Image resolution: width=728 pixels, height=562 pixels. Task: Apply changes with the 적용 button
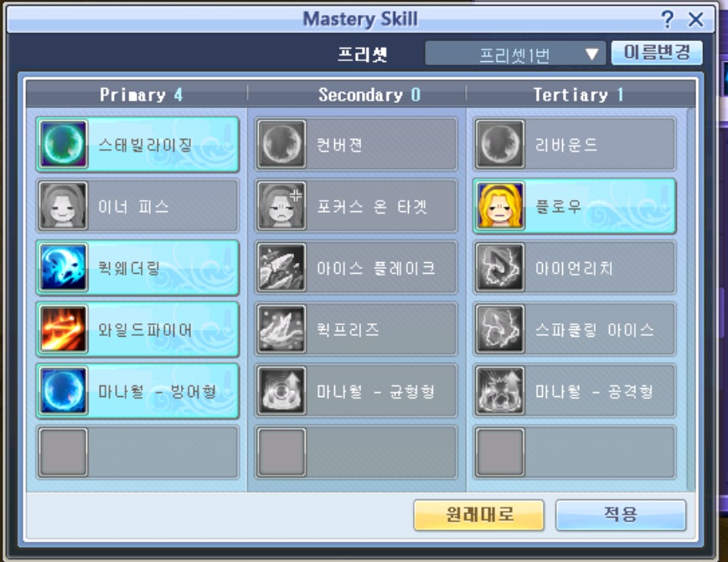coord(621,514)
